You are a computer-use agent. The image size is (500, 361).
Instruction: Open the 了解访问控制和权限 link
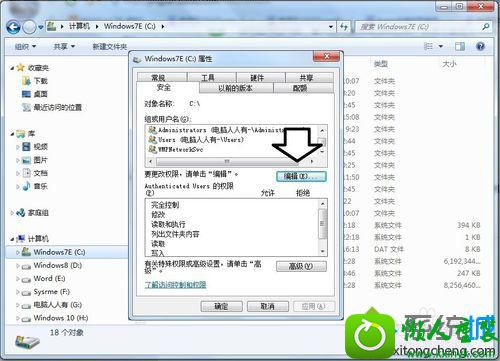click(x=175, y=285)
